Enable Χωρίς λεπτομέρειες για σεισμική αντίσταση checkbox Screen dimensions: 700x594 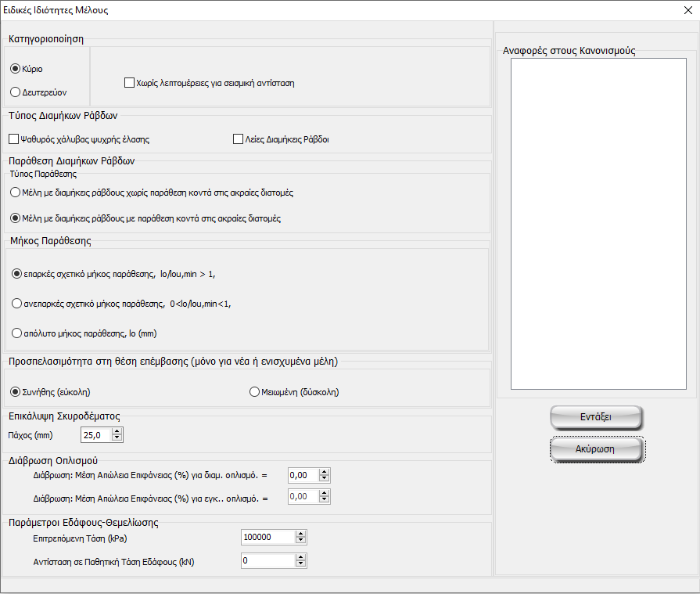click(x=130, y=82)
